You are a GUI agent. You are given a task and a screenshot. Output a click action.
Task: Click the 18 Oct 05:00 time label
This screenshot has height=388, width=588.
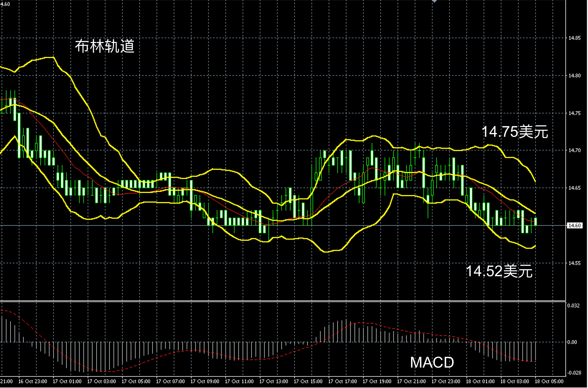(x=549, y=382)
